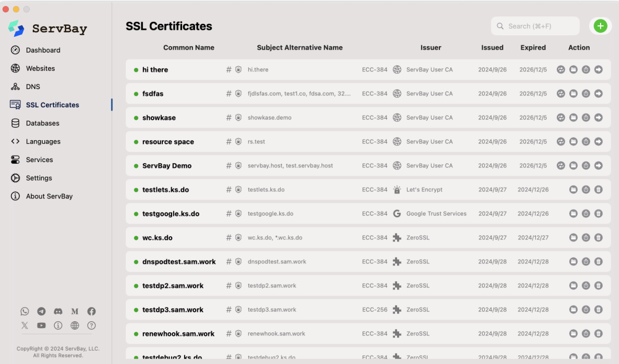
Task: Focus the Search field
Action: [535, 26]
